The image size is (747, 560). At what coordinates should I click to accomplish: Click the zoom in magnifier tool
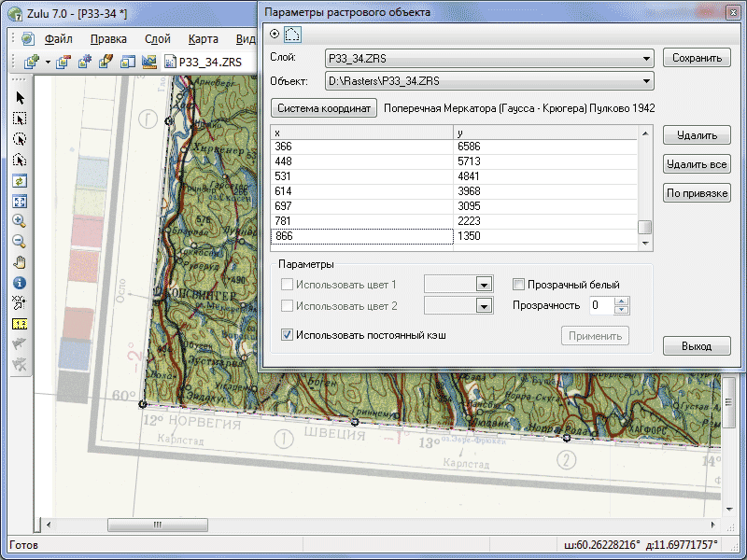(x=20, y=221)
